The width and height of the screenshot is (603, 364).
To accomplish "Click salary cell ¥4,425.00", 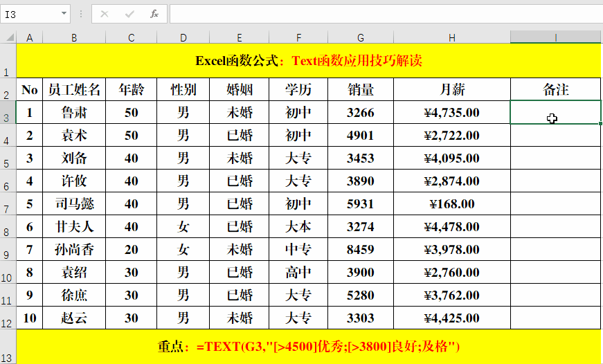I will click(x=452, y=318).
